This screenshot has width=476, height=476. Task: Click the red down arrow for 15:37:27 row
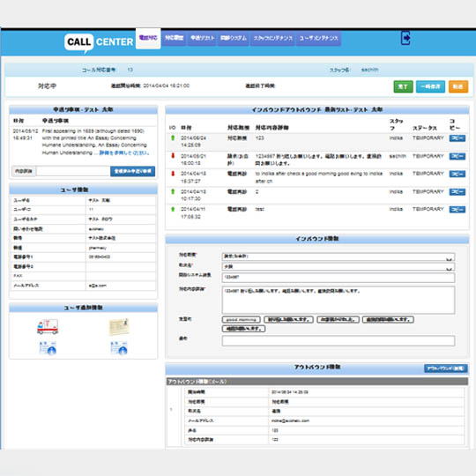(173, 174)
